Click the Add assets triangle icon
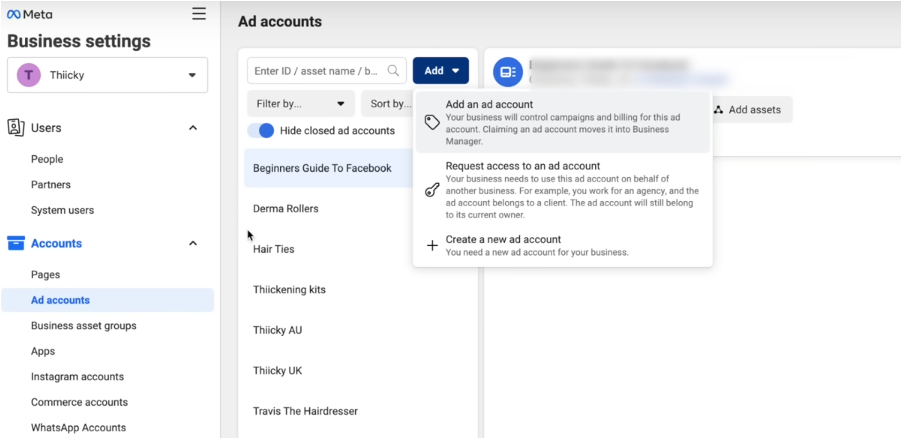The height and width of the screenshot is (439, 902). pyautogui.click(x=718, y=109)
